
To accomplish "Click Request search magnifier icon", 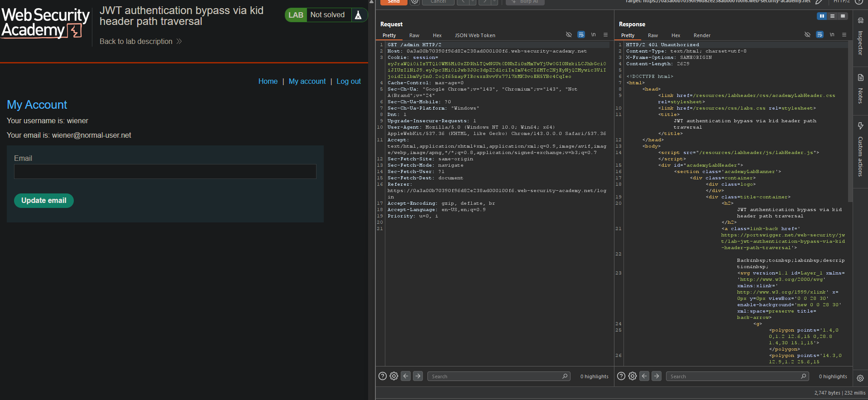I will 565,376.
